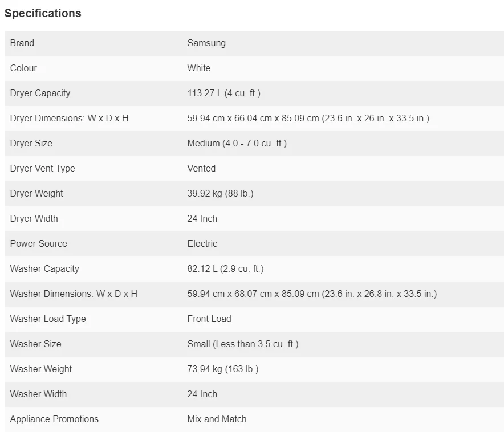
Task: Click the 82.12 L washer capacity value
Action: [x=225, y=268]
